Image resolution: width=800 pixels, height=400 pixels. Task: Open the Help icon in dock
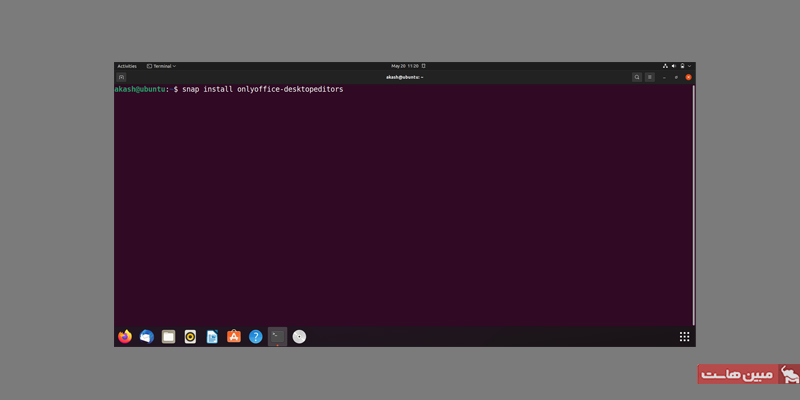pyautogui.click(x=256, y=337)
